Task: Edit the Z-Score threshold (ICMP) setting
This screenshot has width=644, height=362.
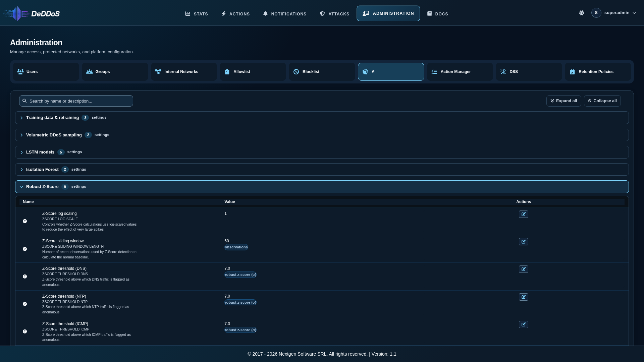Action: [x=523, y=324]
